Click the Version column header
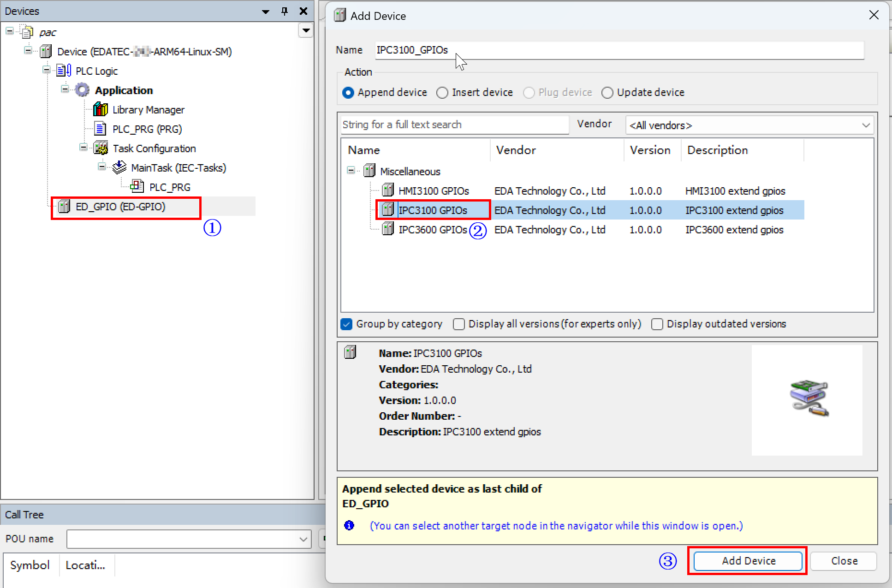Image resolution: width=892 pixels, height=588 pixels. click(650, 150)
